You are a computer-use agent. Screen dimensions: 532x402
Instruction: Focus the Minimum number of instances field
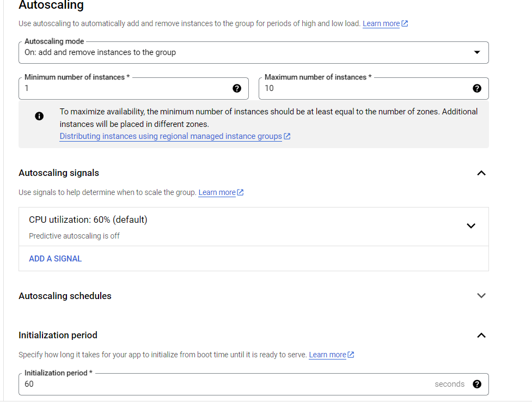pos(133,88)
